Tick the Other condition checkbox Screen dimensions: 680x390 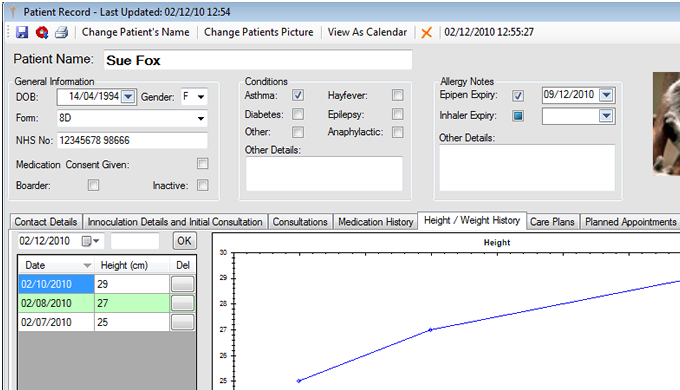click(298, 132)
